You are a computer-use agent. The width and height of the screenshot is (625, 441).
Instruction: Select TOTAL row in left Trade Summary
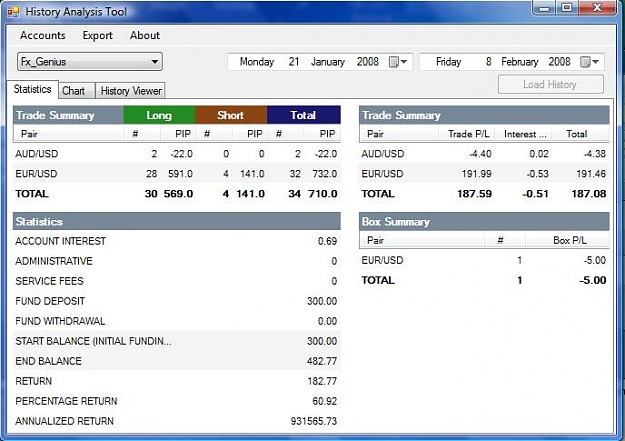[x=177, y=194]
